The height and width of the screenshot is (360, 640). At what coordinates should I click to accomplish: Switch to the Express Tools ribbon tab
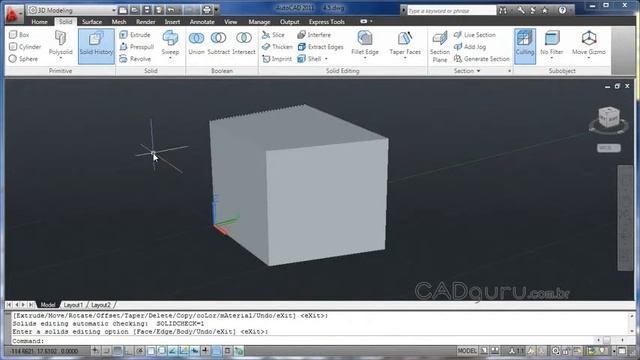point(327,22)
